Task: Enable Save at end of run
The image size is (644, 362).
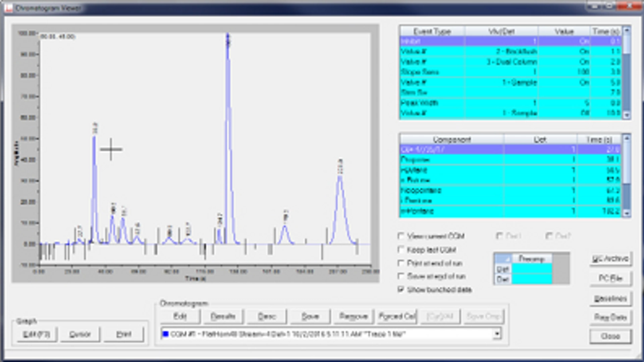Action: (401, 277)
